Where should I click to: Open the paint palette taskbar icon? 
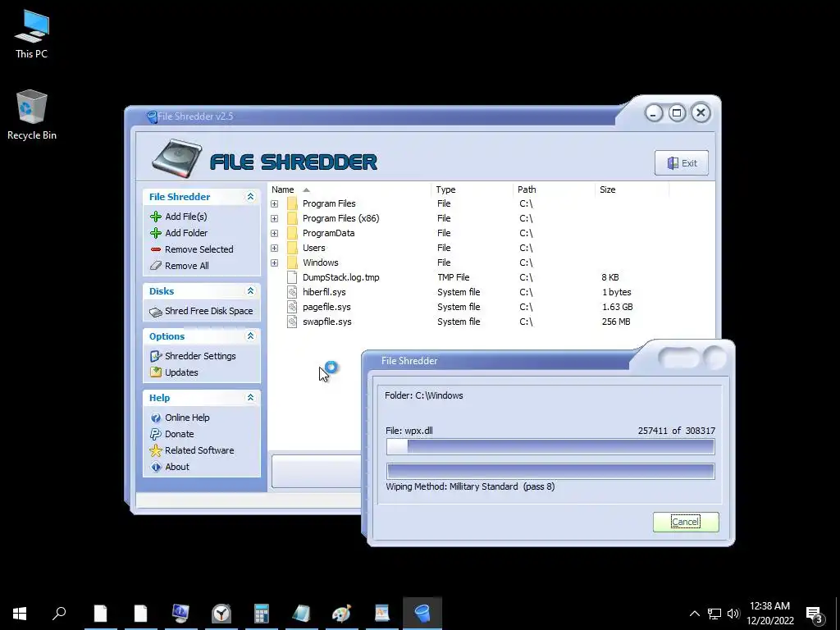pyautogui.click(x=342, y=613)
